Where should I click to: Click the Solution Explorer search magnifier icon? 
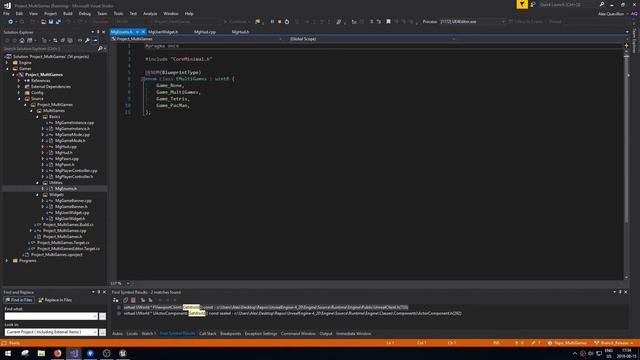coord(100,49)
